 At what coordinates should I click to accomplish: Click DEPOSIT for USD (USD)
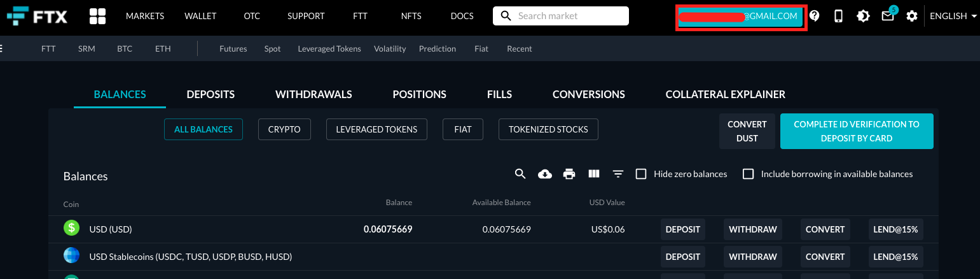683,229
